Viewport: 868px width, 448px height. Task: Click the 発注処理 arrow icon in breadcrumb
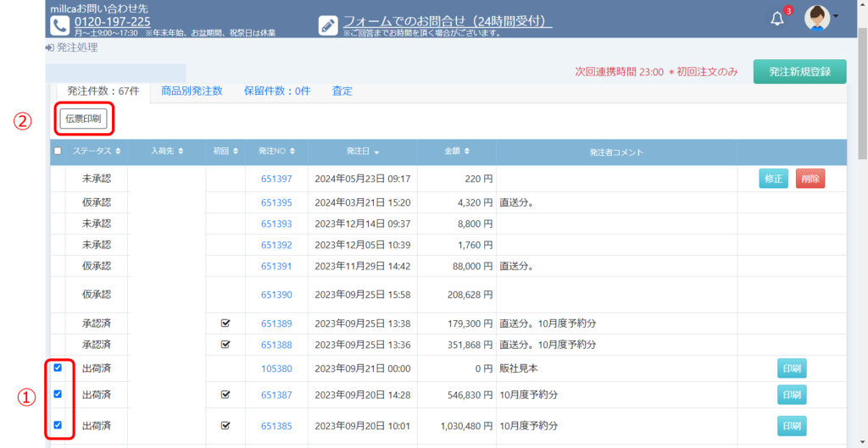49,48
